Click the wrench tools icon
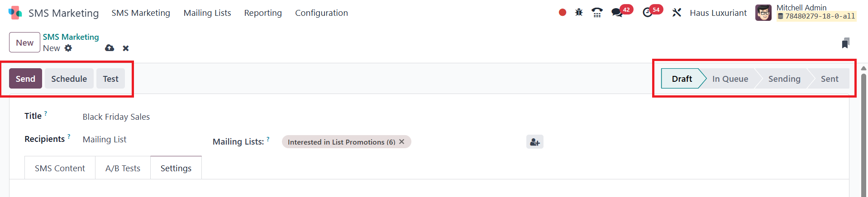868x197 pixels. (x=677, y=13)
